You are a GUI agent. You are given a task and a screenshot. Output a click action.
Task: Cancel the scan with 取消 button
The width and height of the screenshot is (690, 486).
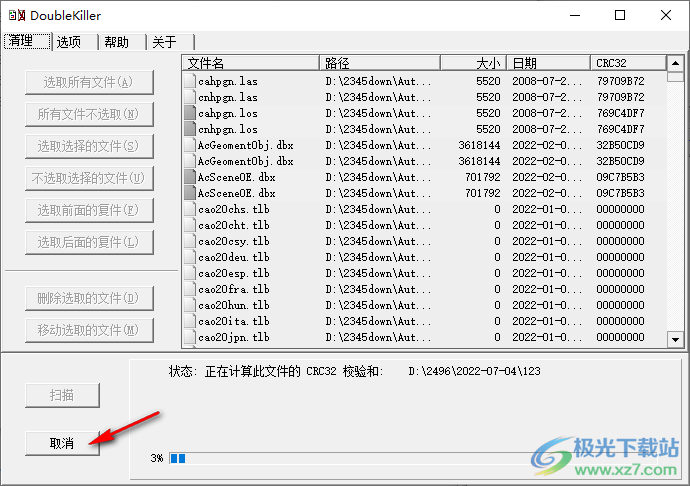point(62,443)
